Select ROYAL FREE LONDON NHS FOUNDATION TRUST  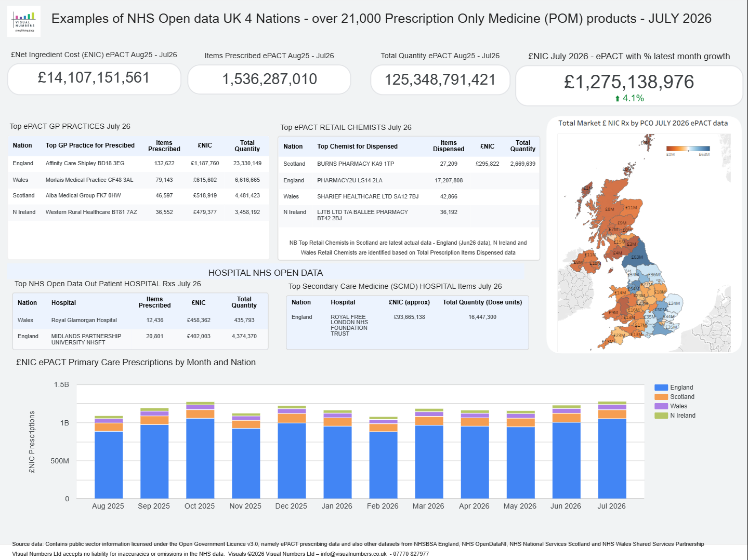click(349, 325)
